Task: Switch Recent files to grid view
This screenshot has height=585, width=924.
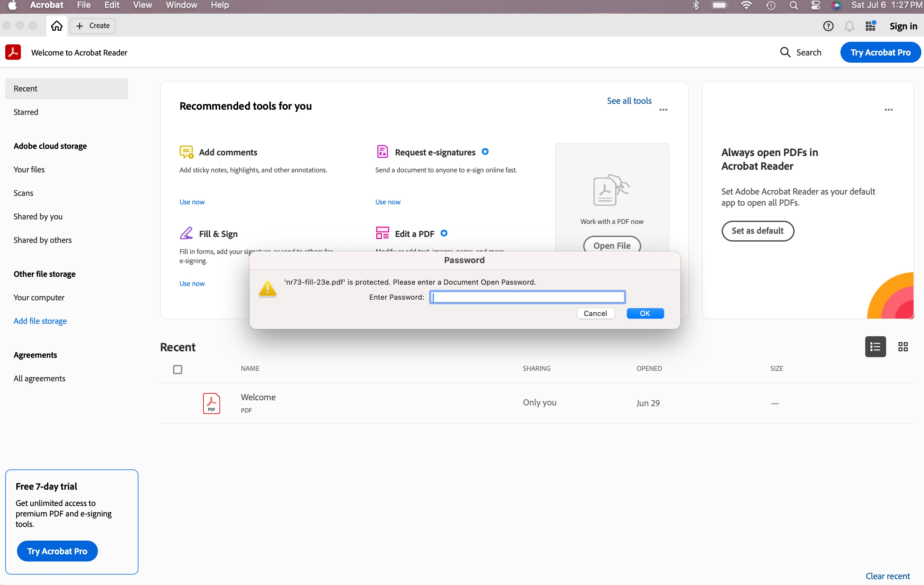Action: click(903, 347)
